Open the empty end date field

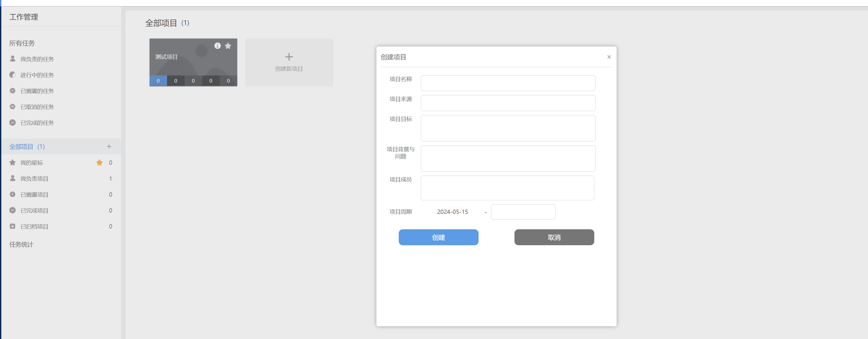[x=523, y=212]
